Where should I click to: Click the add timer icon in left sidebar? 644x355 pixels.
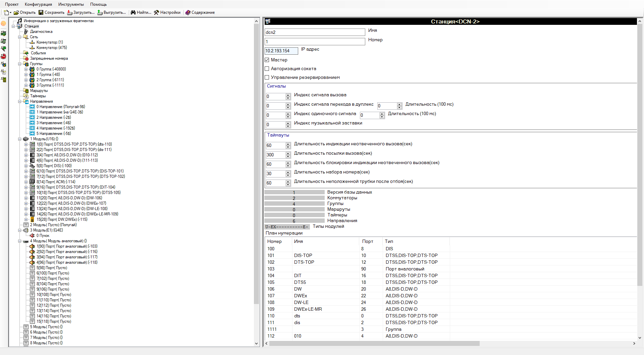[3, 72]
